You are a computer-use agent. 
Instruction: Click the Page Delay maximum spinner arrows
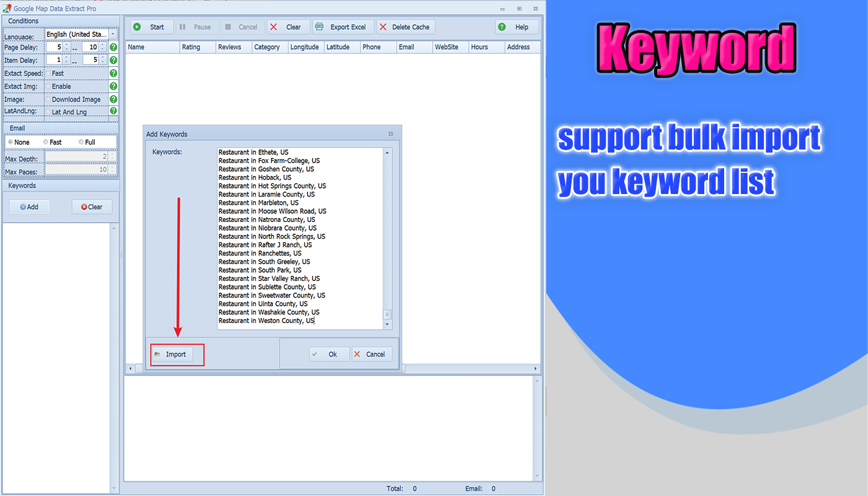point(103,47)
